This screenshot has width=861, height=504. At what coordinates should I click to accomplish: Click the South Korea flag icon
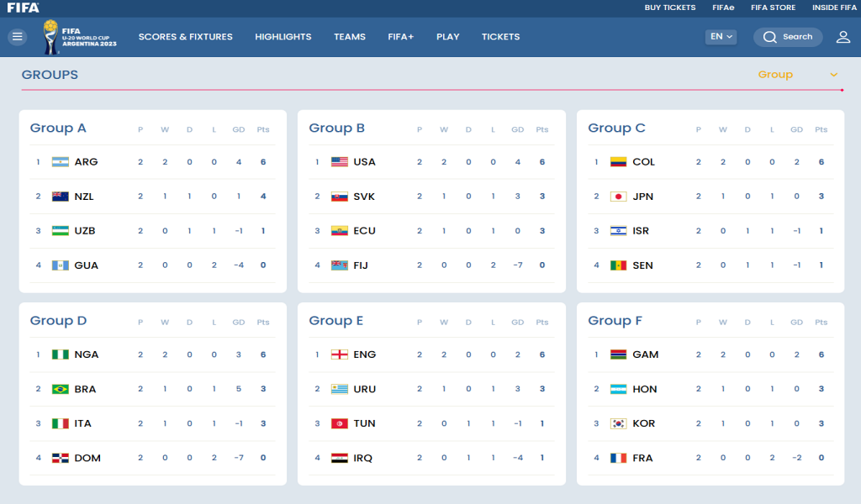pos(618,423)
